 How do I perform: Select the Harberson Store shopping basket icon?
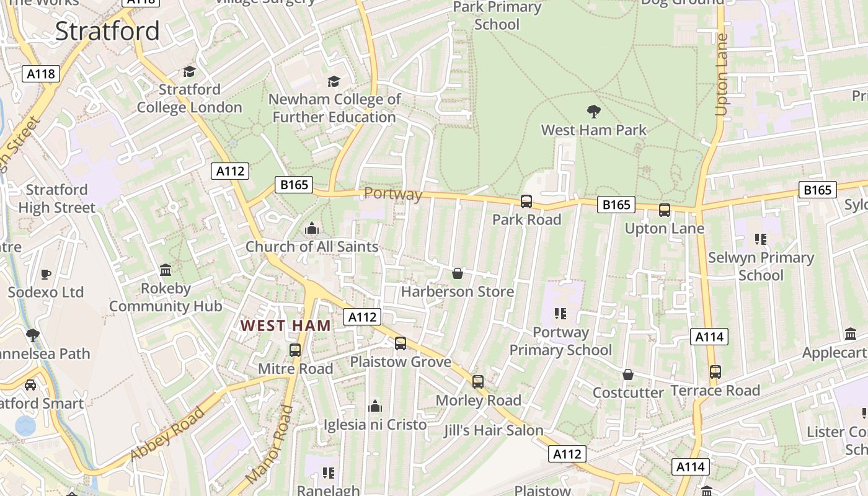(458, 273)
